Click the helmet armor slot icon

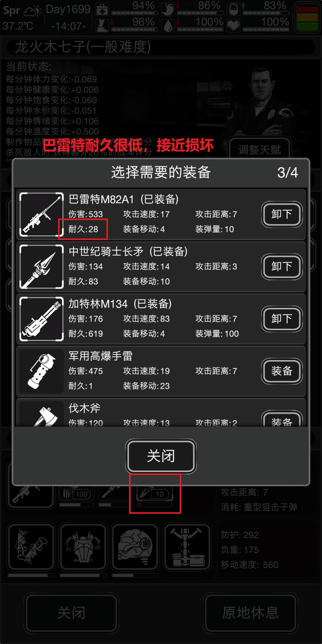click(135, 547)
